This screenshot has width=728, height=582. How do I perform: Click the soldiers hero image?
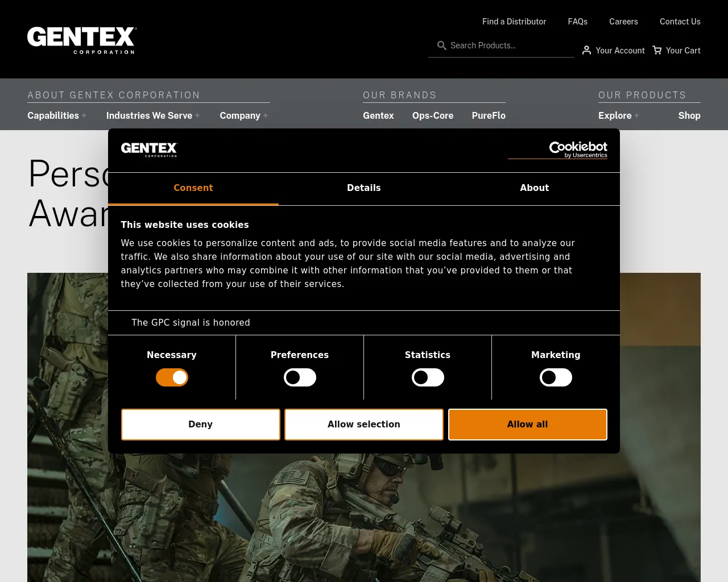coord(364,512)
